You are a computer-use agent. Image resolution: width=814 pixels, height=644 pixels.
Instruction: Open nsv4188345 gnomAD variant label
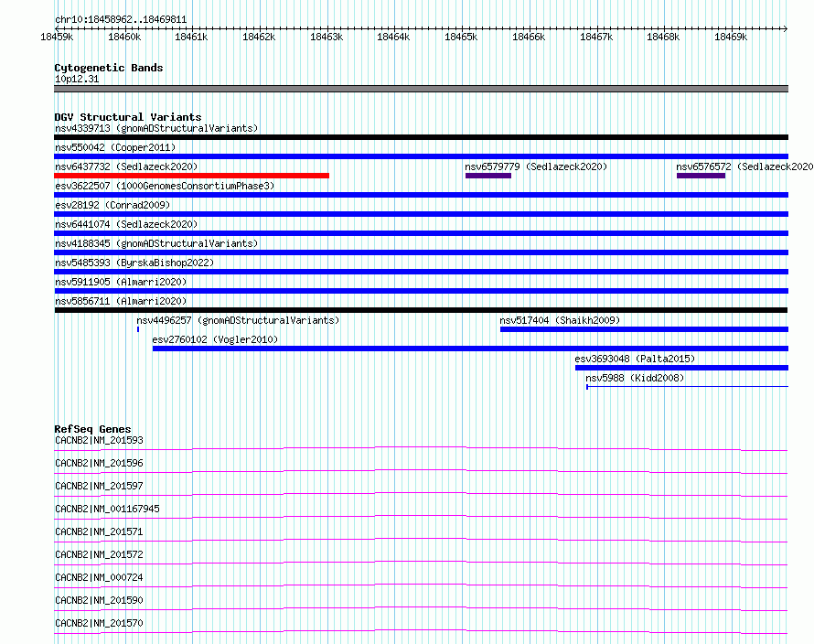click(x=156, y=243)
